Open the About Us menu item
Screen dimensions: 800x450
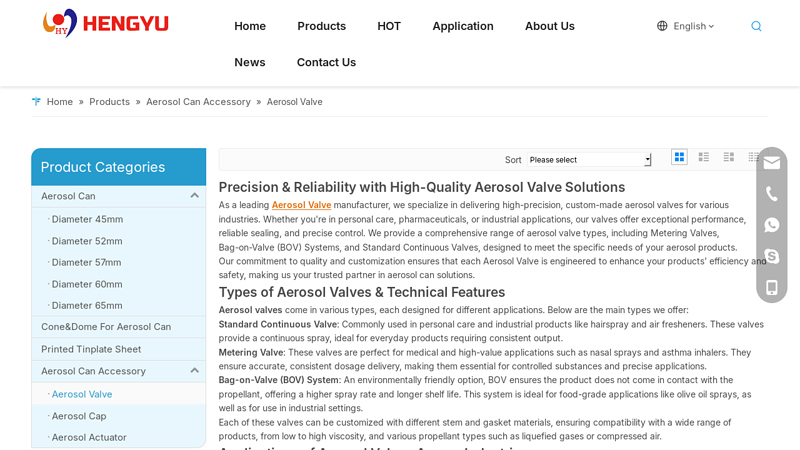coord(549,26)
